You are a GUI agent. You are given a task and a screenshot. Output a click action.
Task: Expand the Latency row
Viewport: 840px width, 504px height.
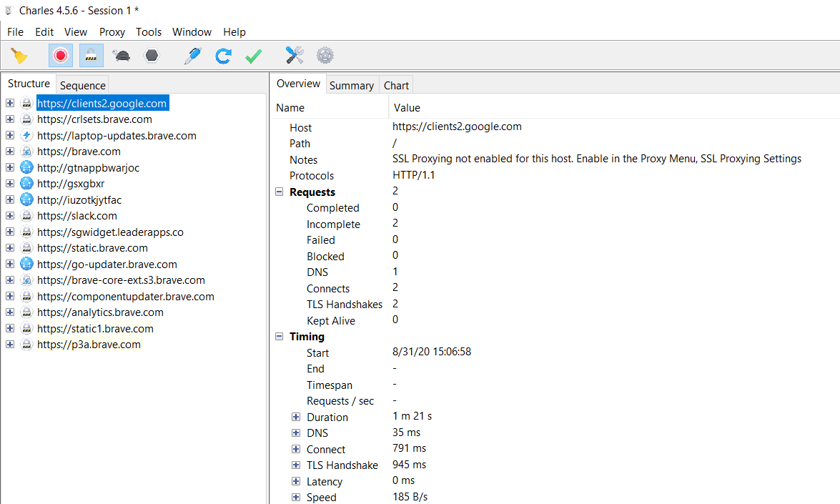[x=296, y=480]
